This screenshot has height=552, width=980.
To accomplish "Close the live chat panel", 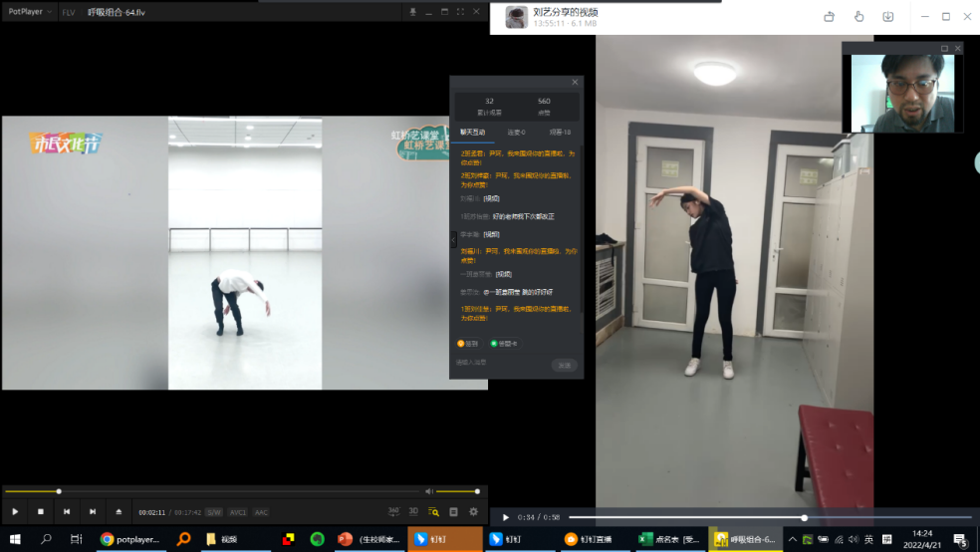I will (575, 82).
